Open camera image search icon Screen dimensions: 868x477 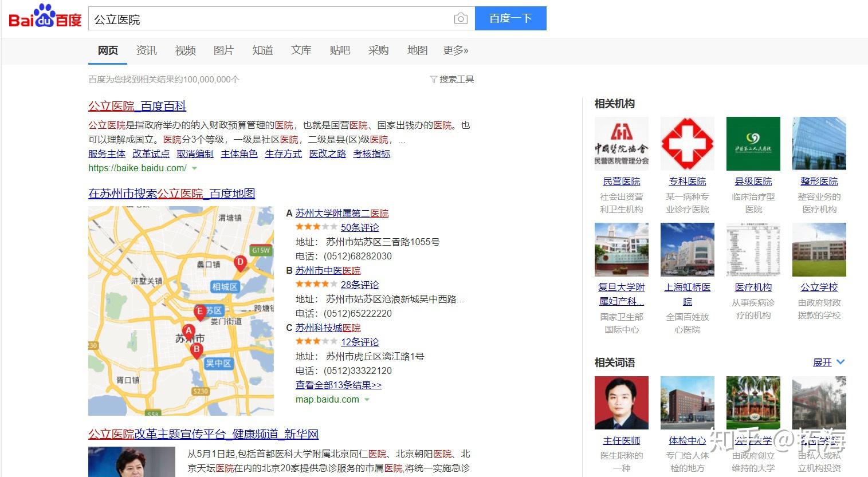(461, 19)
